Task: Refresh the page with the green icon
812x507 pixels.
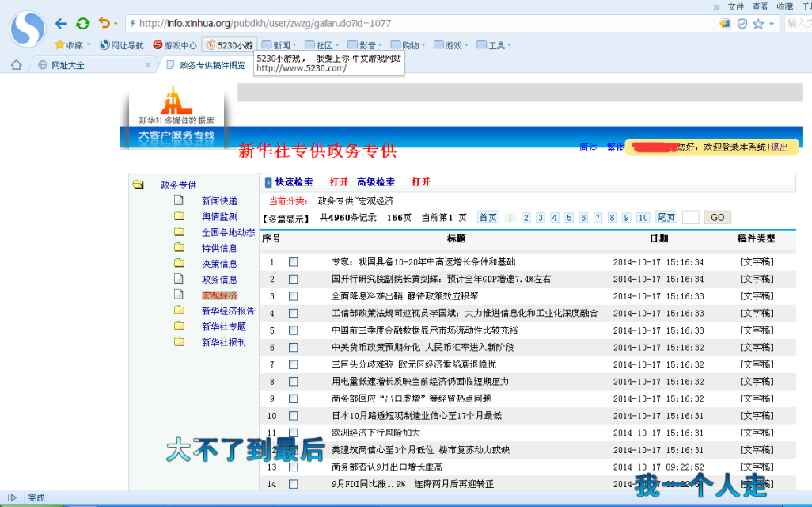Action: click(83, 23)
